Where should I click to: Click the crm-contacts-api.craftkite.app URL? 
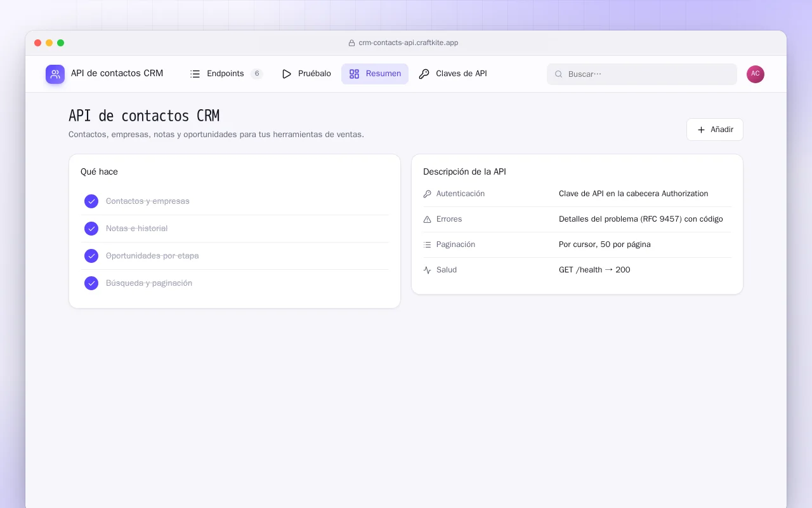[x=409, y=43]
